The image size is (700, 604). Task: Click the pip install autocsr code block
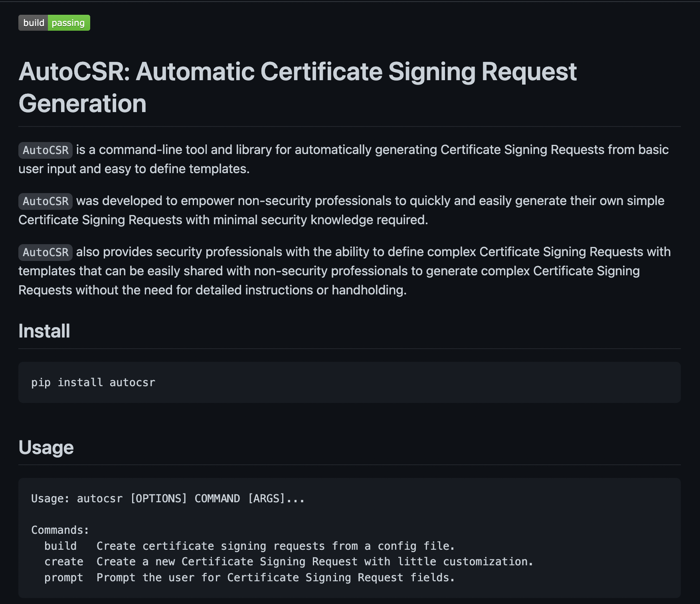click(350, 382)
